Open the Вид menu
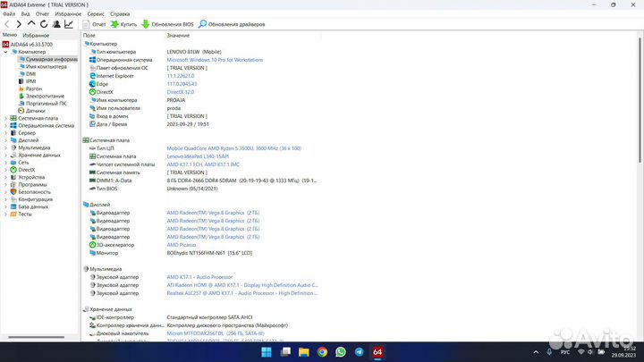This screenshot has height=362, width=644. tap(25, 14)
